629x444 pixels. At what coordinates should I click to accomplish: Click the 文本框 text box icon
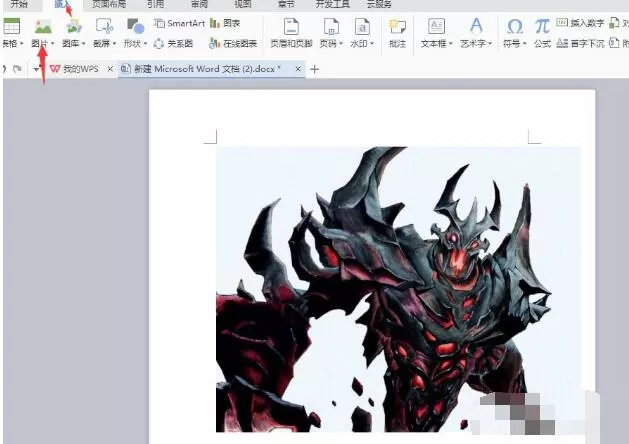pyautogui.click(x=436, y=26)
